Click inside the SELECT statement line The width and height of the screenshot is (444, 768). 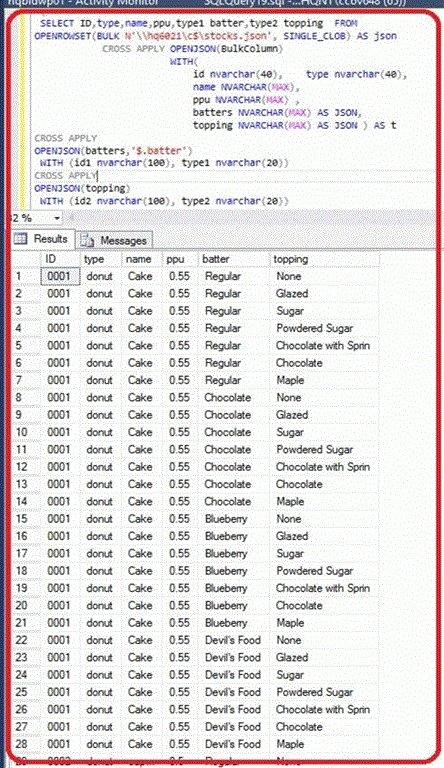(198, 23)
